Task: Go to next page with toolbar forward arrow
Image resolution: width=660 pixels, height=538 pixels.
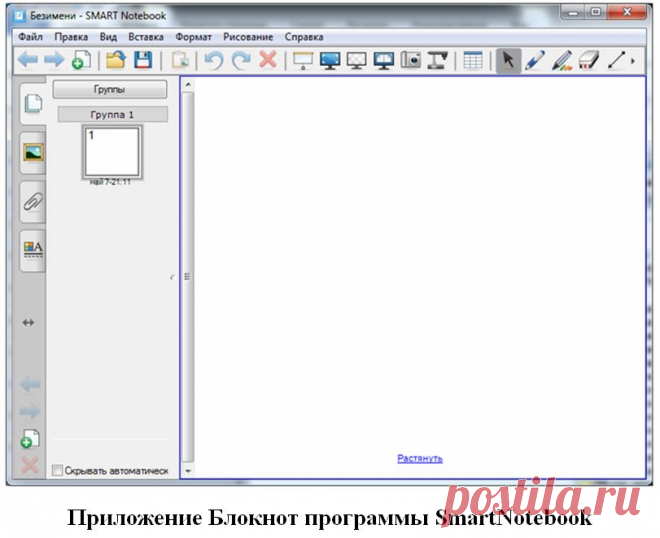Action: coord(54,60)
